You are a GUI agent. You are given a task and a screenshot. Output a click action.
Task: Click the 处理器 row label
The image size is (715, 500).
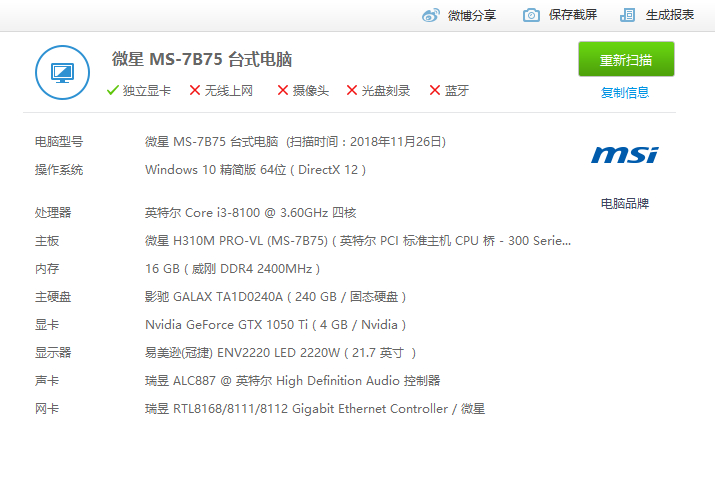[x=53, y=212]
